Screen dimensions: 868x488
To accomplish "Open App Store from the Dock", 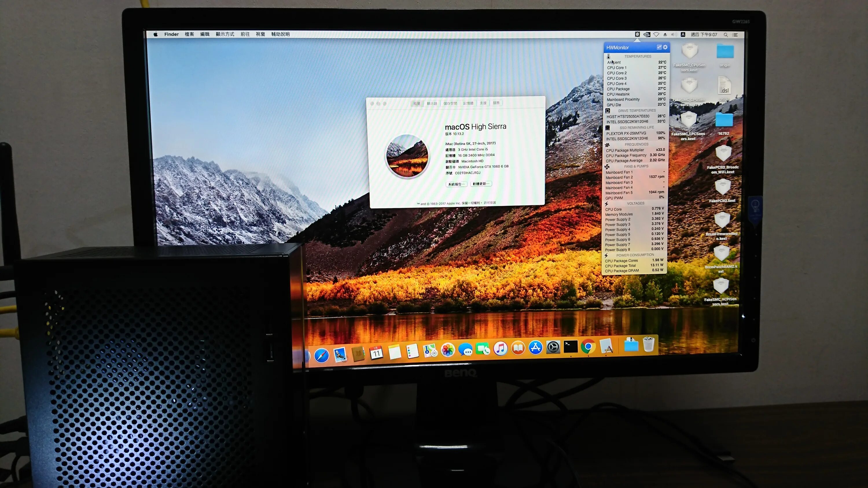I will tap(536, 347).
